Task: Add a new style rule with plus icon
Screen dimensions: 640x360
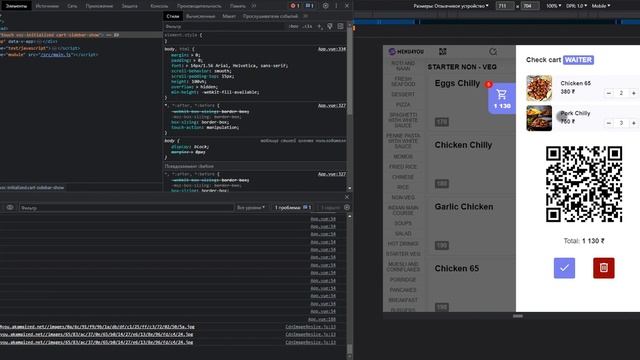Action: [x=320, y=27]
